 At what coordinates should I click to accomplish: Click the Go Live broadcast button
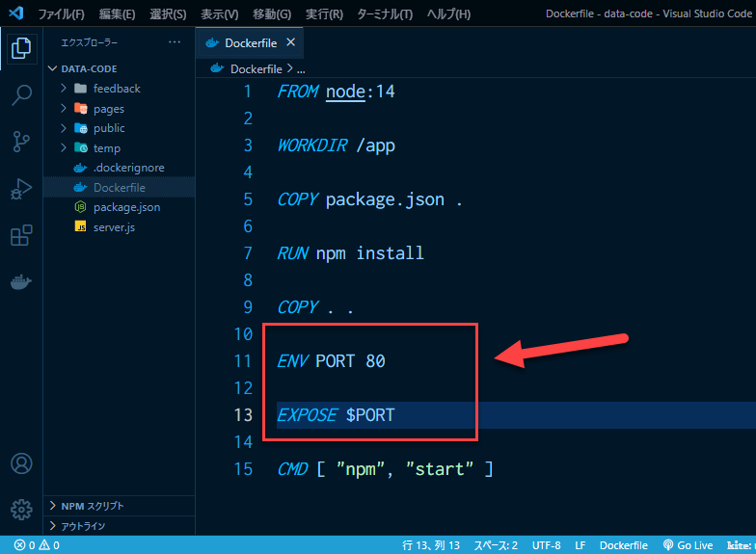tap(688, 545)
